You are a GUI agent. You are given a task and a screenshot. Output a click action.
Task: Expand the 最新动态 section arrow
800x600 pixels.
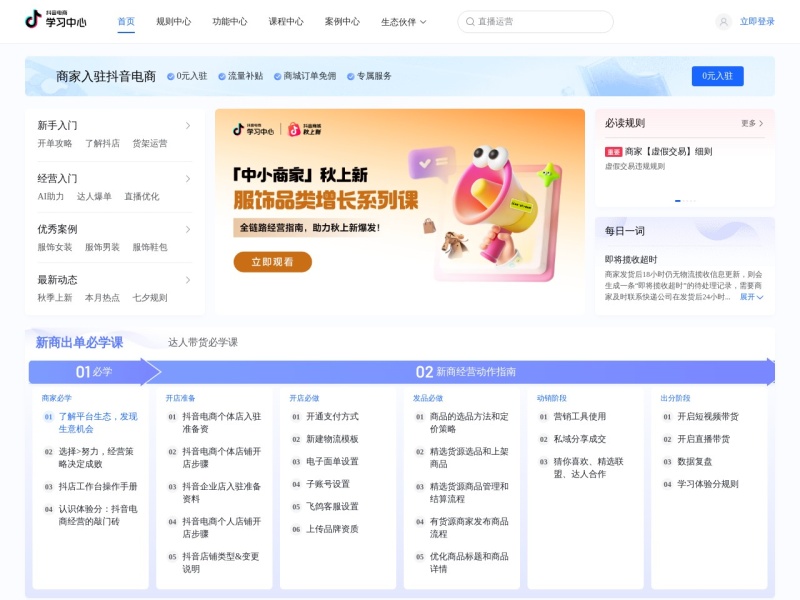coord(188,280)
